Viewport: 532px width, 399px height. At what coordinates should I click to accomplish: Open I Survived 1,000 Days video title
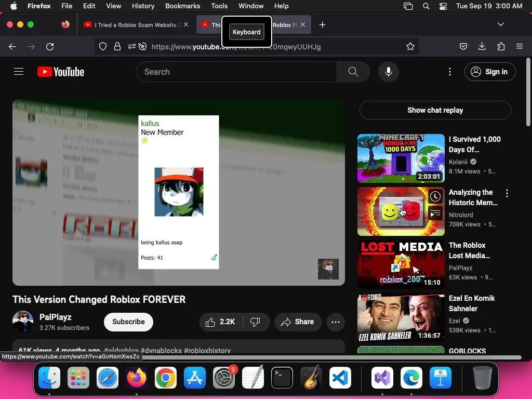(475, 144)
